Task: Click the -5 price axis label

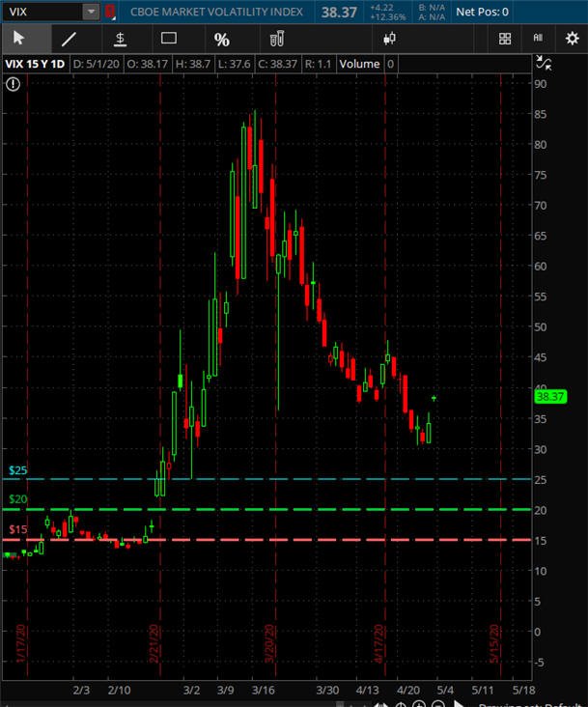Action: [540, 663]
